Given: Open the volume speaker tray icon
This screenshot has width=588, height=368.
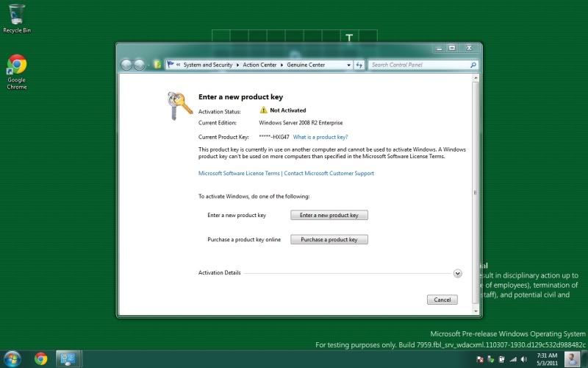Looking at the screenshot, I should coord(524,360).
